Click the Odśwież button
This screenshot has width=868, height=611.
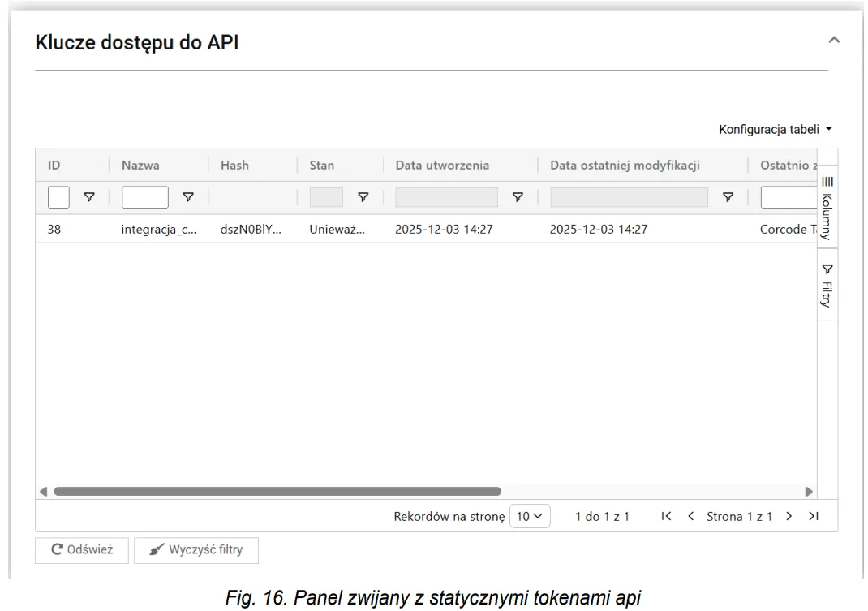(x=81, y=550)
